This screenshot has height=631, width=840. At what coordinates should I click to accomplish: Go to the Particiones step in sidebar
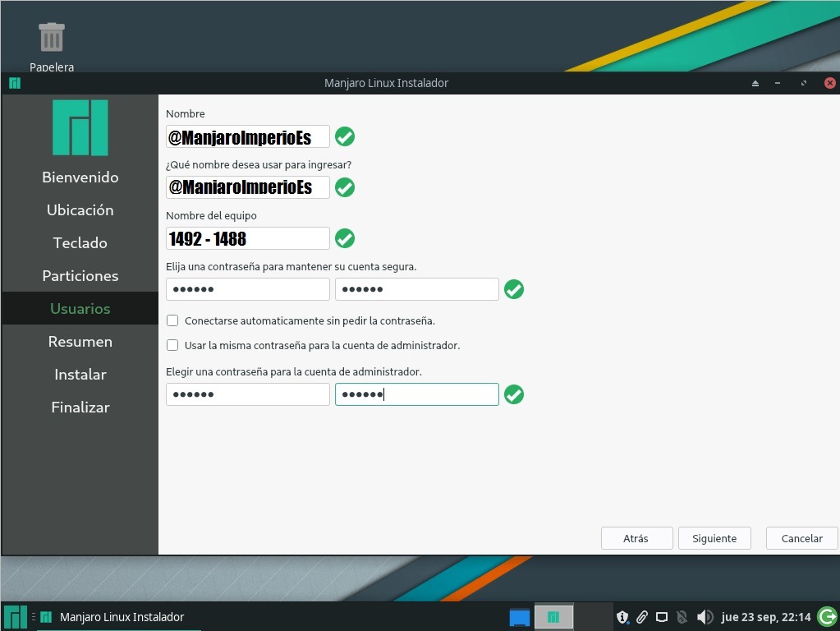(x=80, y=275)
